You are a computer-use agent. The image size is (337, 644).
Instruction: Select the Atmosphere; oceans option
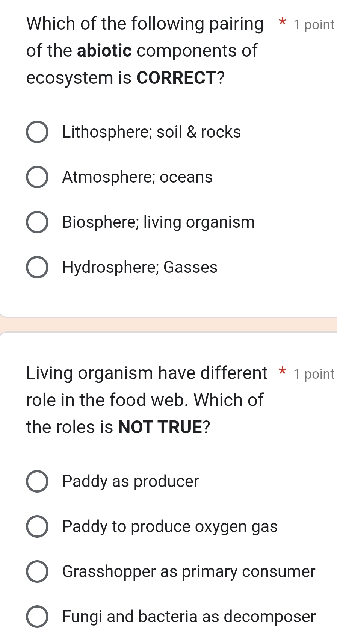tap(37, 177)
